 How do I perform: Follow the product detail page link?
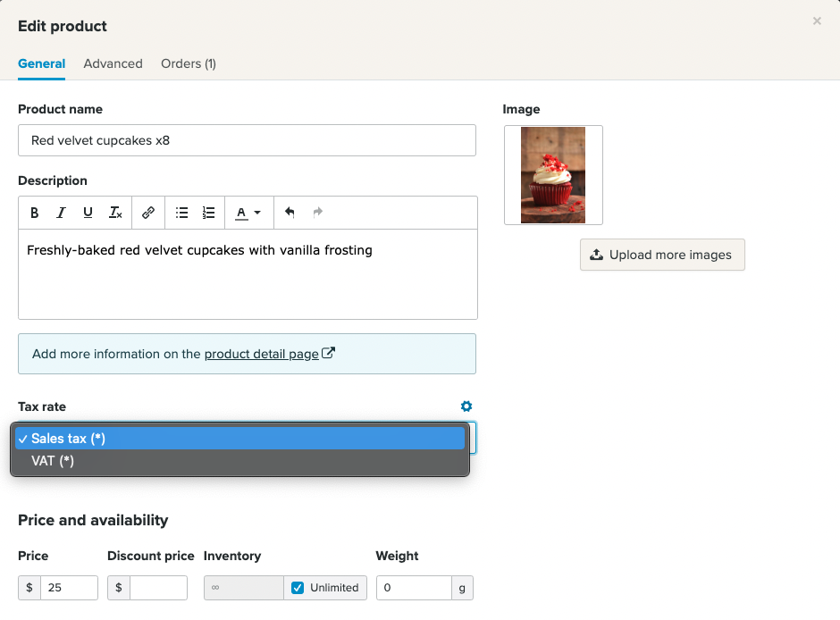262,354
